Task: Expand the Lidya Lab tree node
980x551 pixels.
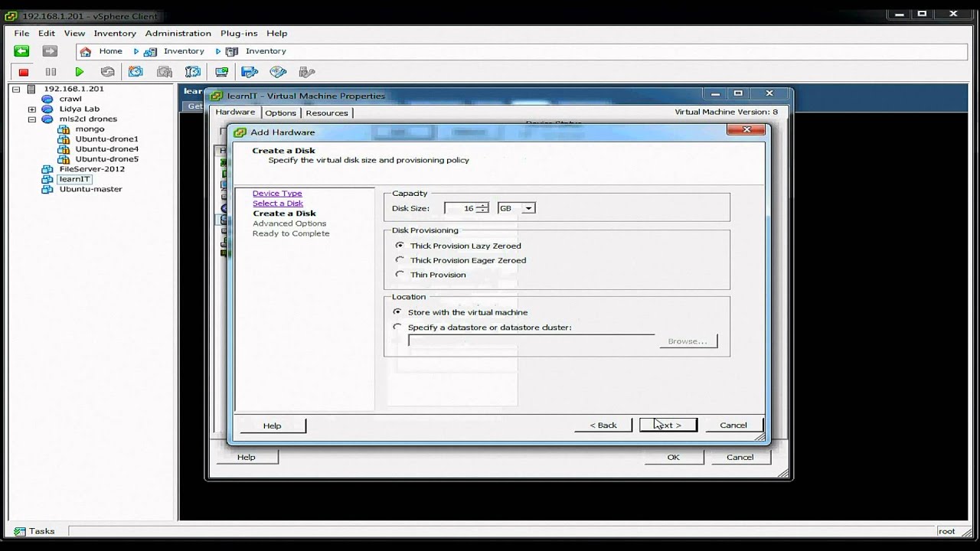Action: (x=32, y=109)
